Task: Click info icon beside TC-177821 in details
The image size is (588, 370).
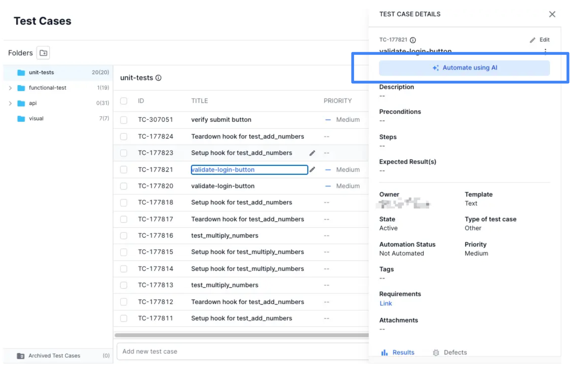Action: click(x=413, y=40)
